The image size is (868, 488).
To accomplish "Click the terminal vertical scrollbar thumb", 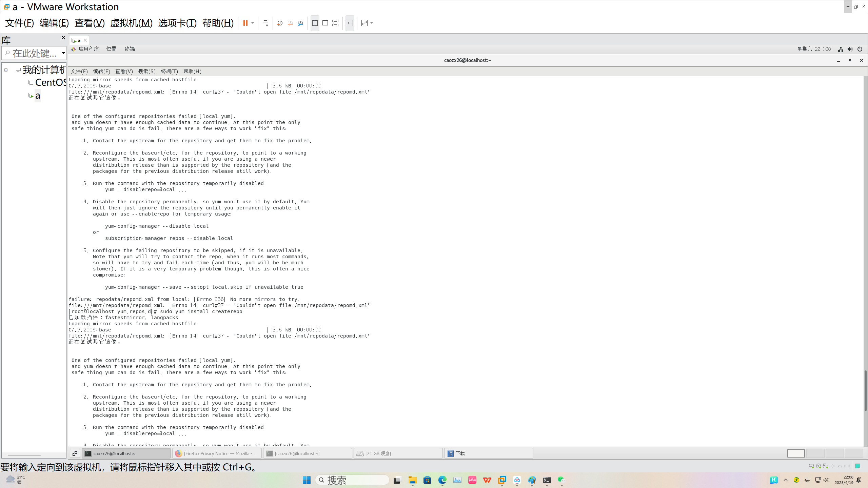I will tap(865, 391).
